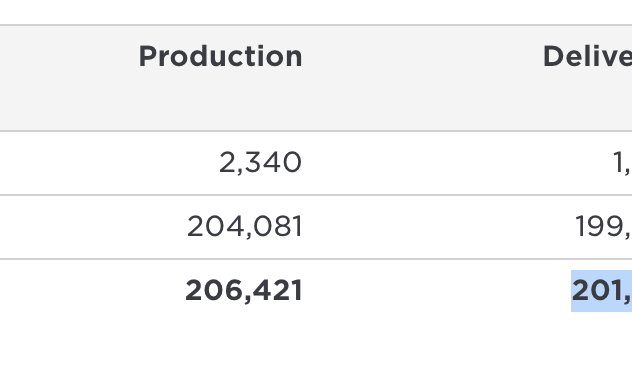Click the gap between 2,340 and 1,
632x370 pixels.
pos(455,163)
